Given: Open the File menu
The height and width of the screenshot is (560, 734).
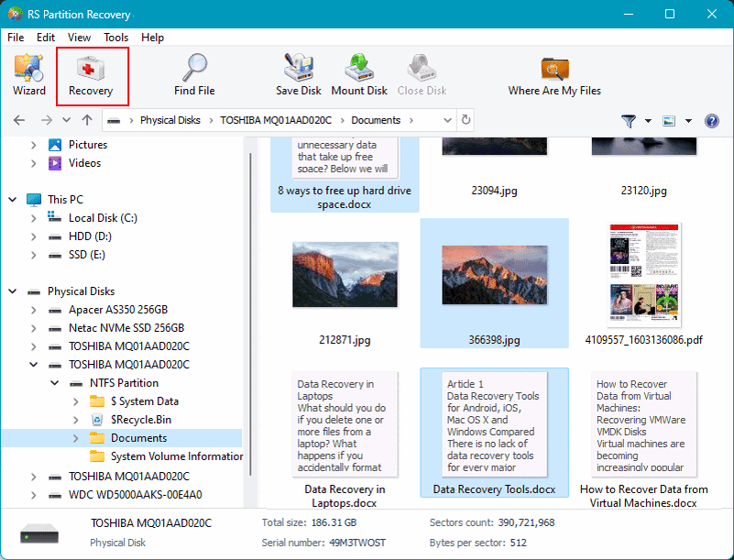Looking at the screenshot, I should tap(16, 38).
